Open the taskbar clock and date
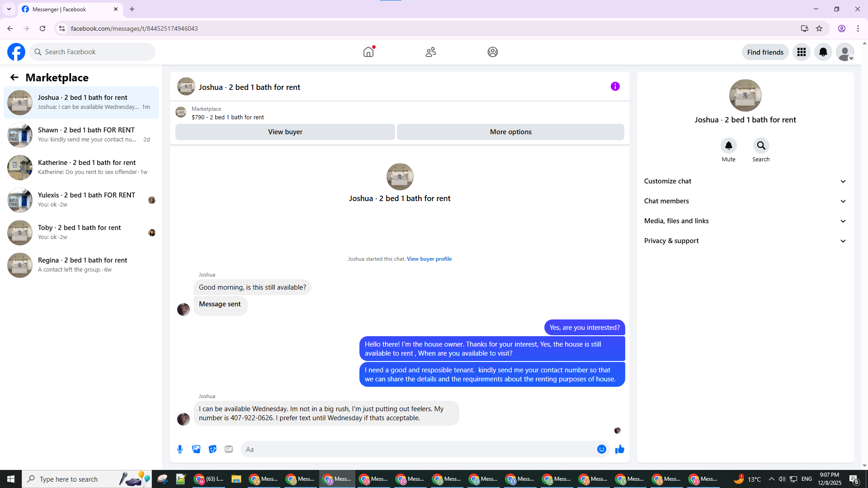This screenshot has height=488, width=868. [x=830, y=479]
